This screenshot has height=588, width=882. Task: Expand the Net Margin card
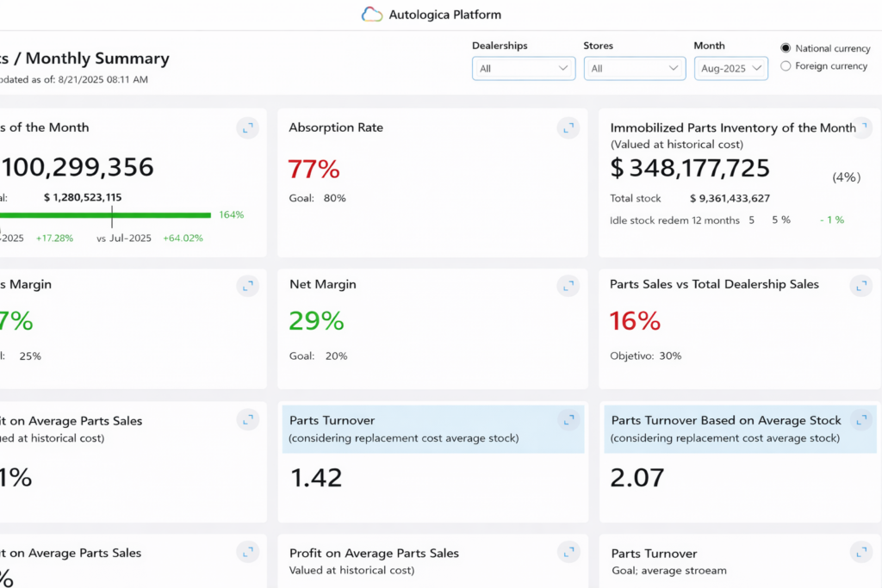[568, 286]
